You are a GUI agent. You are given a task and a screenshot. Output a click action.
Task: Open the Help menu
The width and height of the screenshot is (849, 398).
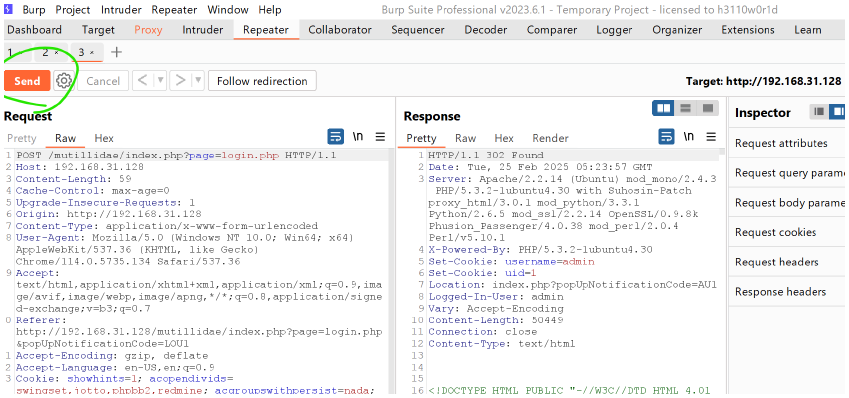270,10
